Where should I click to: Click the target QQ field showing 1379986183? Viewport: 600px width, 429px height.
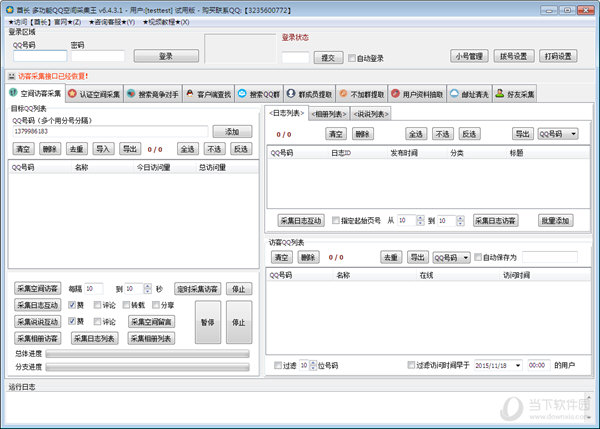click(x=110, y=131)
